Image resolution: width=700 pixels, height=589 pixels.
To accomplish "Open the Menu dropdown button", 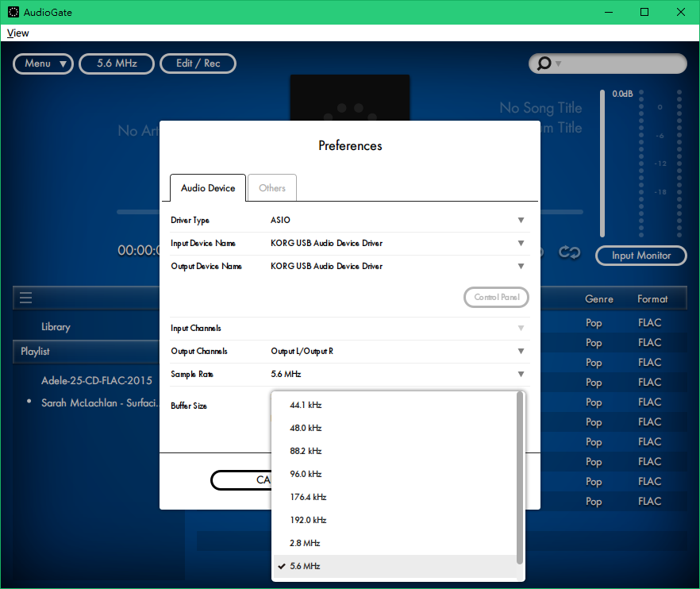I will point(43,64).
